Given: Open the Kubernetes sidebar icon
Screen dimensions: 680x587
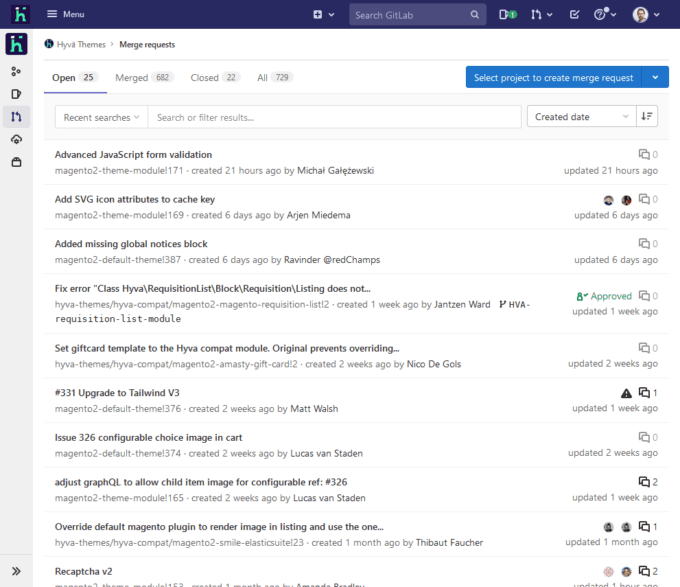Looking at the screenshot, I should pyautogui.click(x=16, y=139).
